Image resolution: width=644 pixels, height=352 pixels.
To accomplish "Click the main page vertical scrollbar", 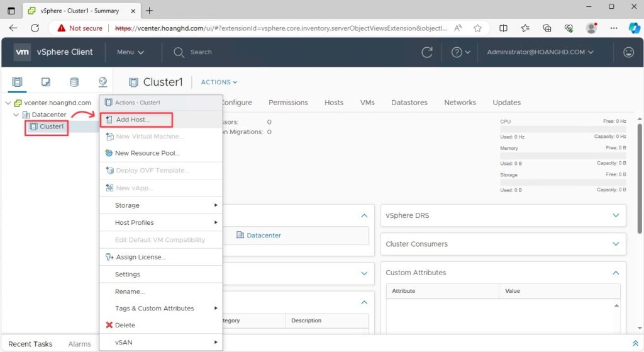I will [x=640, y=179].
